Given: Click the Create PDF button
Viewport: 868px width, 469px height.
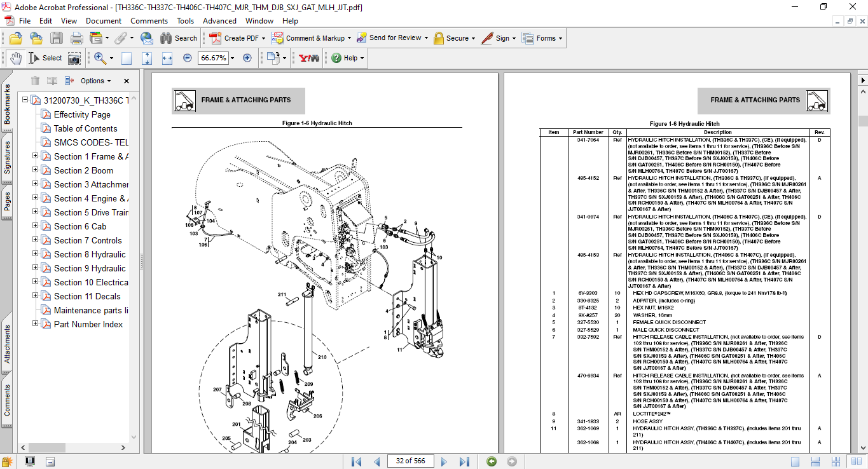Looking at the screenshot, I should point(235,38).
